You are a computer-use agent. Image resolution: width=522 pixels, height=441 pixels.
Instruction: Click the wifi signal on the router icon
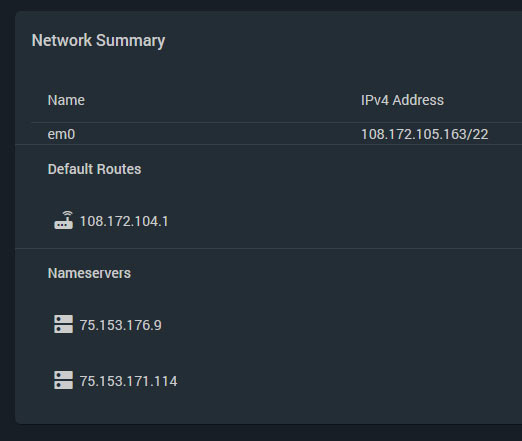(x=68, y=214)
